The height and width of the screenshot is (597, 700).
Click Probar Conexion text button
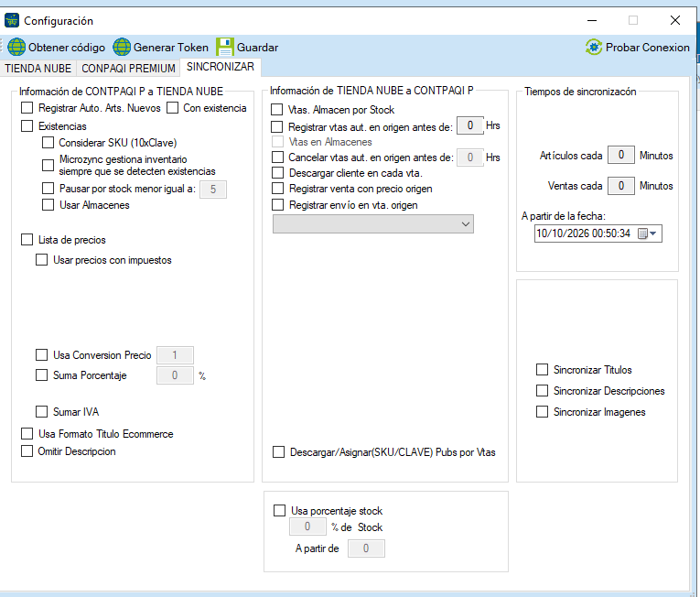coord(647,48)
